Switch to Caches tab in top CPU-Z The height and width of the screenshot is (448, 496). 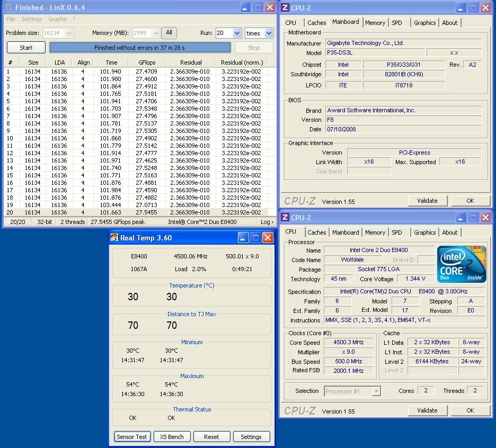316,23
